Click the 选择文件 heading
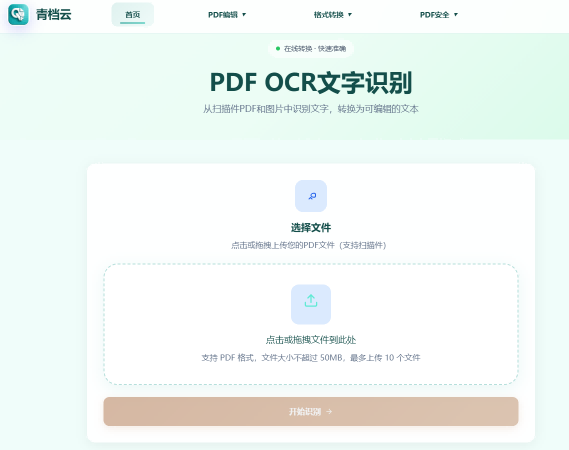 coord(311,228)
